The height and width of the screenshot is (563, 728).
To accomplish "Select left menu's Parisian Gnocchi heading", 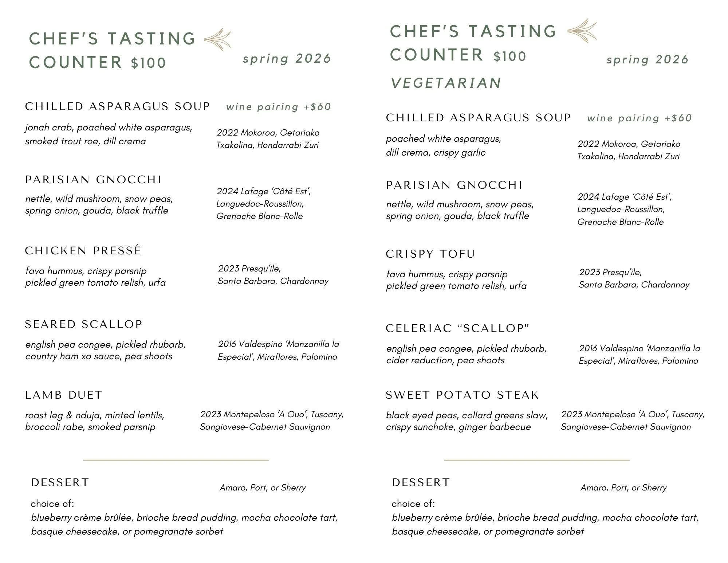I will point(93,180).
